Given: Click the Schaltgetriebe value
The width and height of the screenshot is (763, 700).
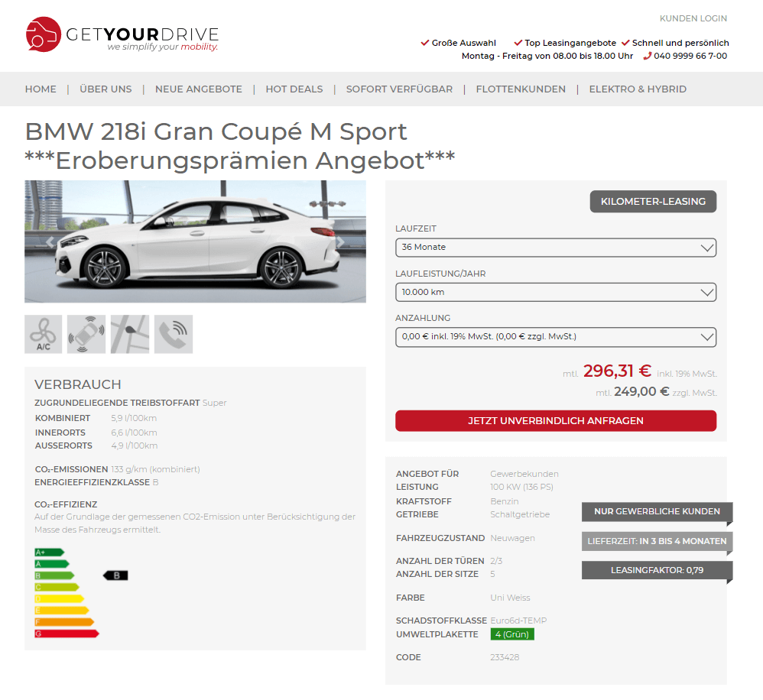Looking at the screenshot, I should coord(520,514).
